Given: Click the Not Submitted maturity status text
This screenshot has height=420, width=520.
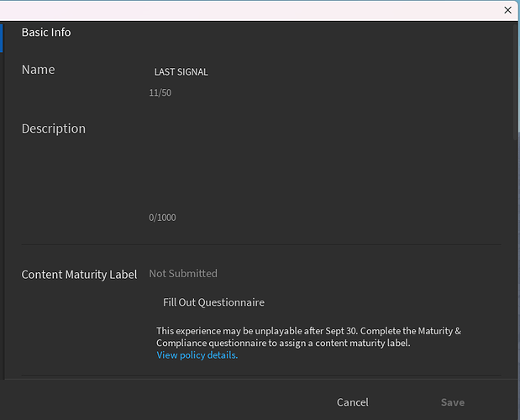Looking at the screenshot, I should coord(183,274).
